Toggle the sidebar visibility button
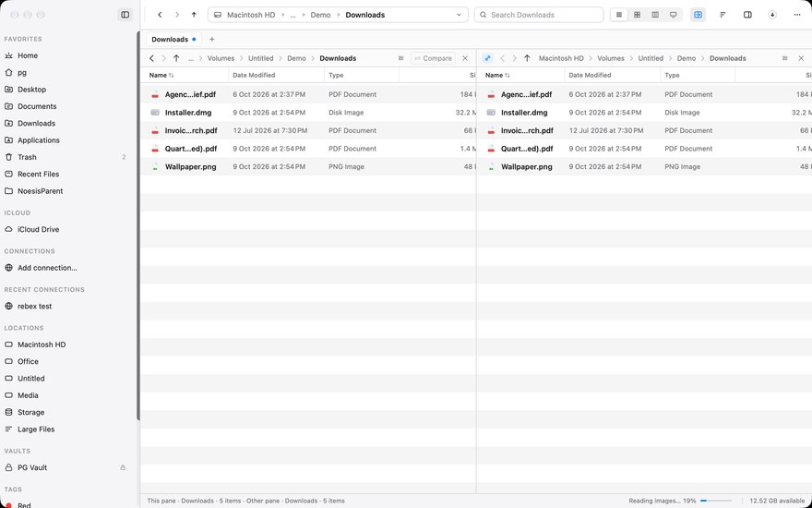 pyautogui.click(x=125, y=15)
